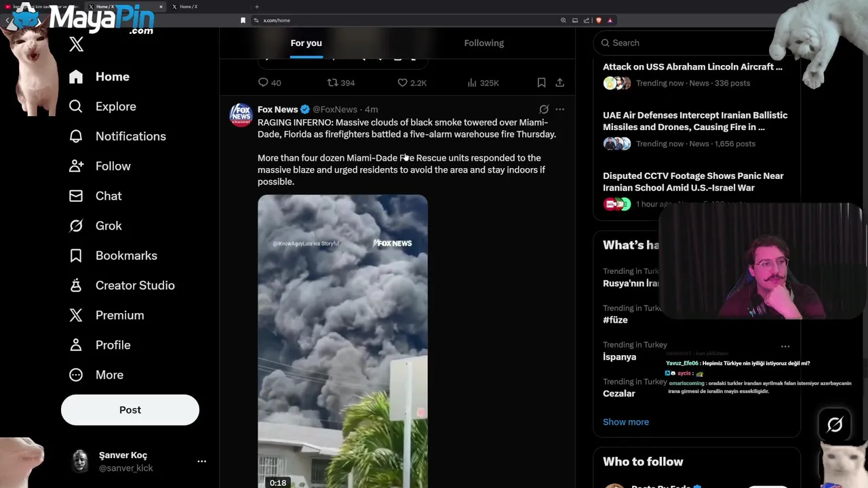Click the browser bookmark icon beside address
Screen dimensions: 868x488
click(243, 20)
